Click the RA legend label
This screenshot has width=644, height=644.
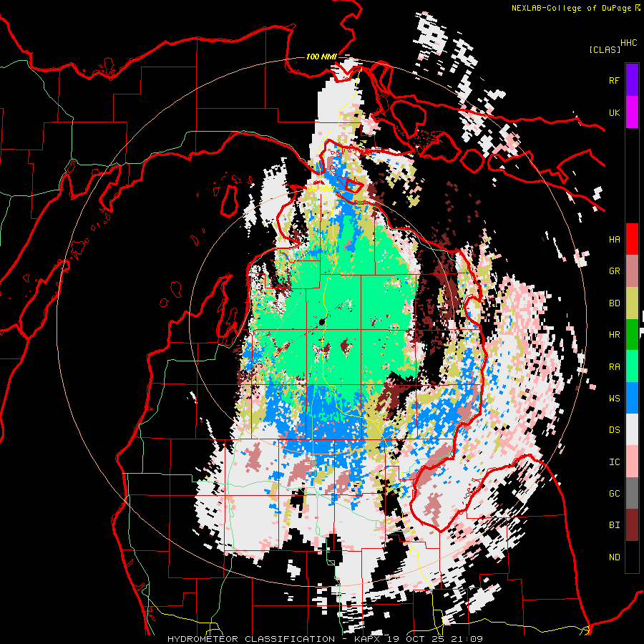coord(615,367)
